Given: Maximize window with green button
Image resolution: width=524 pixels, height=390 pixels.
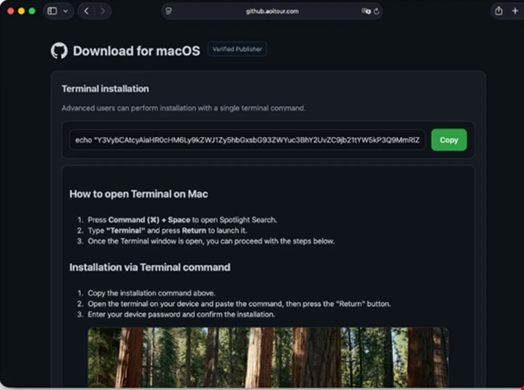Looking at the screenshot, I should point(32,11).
